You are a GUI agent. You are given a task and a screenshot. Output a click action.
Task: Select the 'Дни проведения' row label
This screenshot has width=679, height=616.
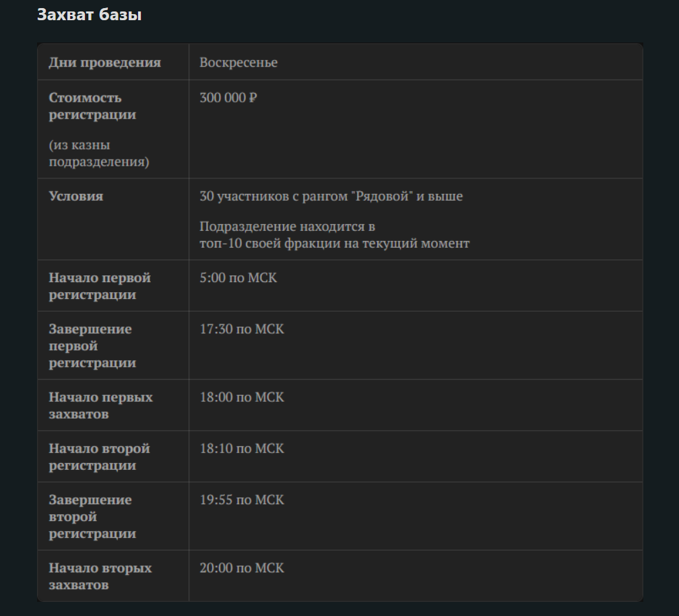105,63
